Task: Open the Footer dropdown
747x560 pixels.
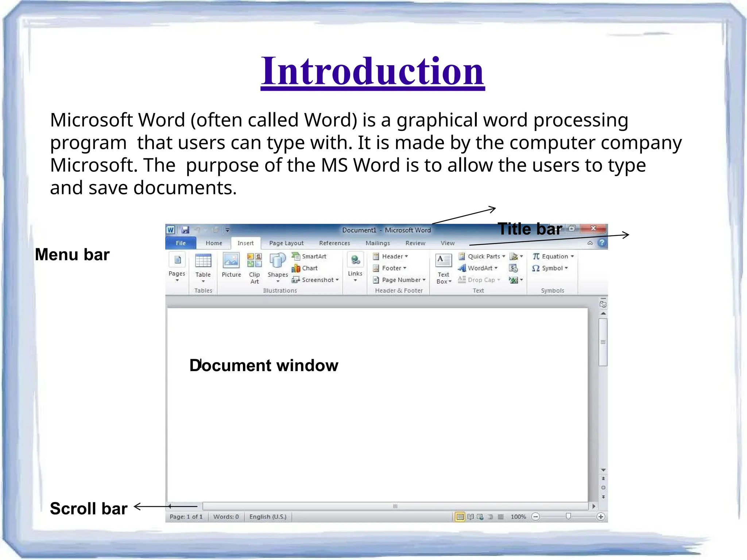Action: (390, 268)
